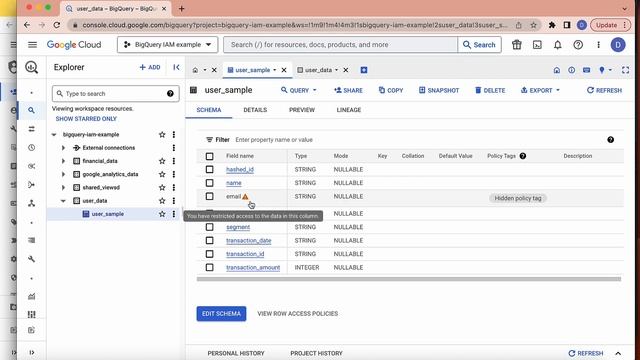
Task: Open the data transfers sidebar icon
Action: pyautogui.click(x=31, y=129)
